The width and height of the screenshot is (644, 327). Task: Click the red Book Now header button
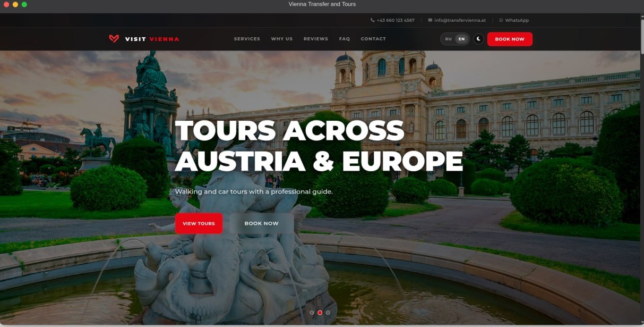(510, 39)
